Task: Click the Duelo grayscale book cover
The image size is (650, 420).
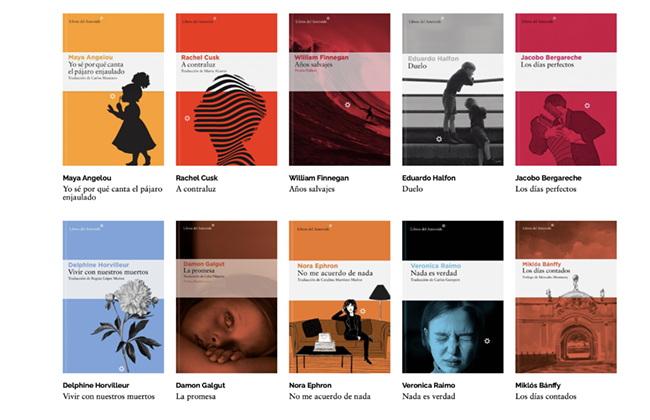Action: pyautogui.click(x=453, y=90)
